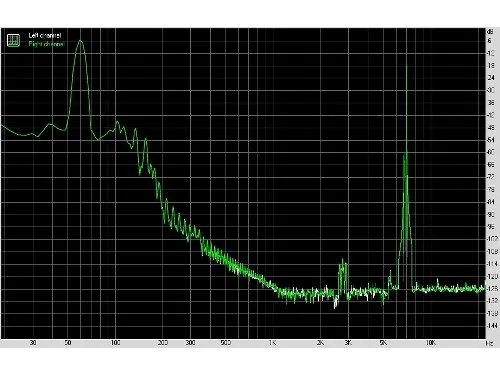Click the 50 label on the frequency axis
This screenshot has width=500, height=375.
pyautogui.click(x=68, y=343)
